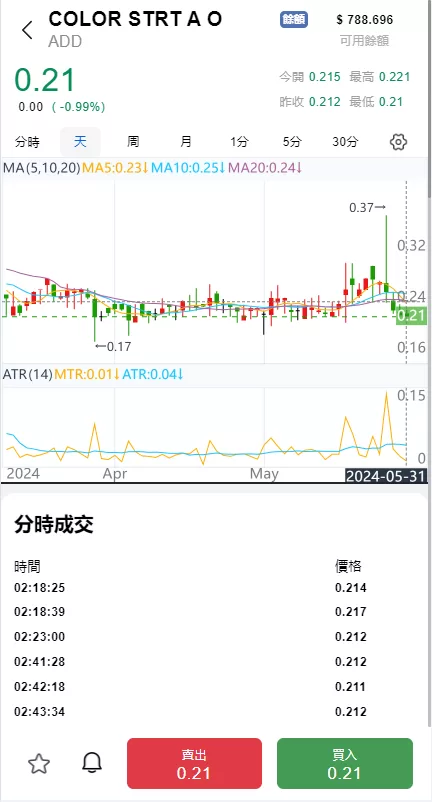Click the 最低 0.21 low value
Screen dimensions: 432x802
pyautogui.click(x=376, y=102)
